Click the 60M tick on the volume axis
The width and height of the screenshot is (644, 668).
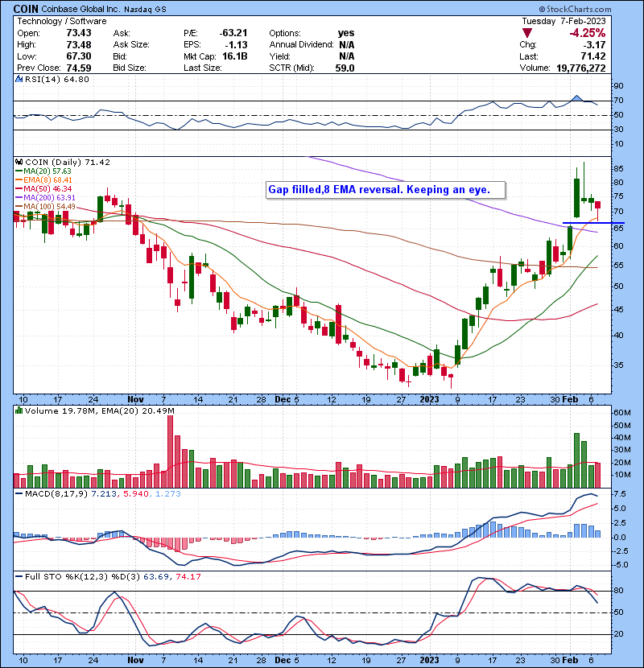(621, 412)
